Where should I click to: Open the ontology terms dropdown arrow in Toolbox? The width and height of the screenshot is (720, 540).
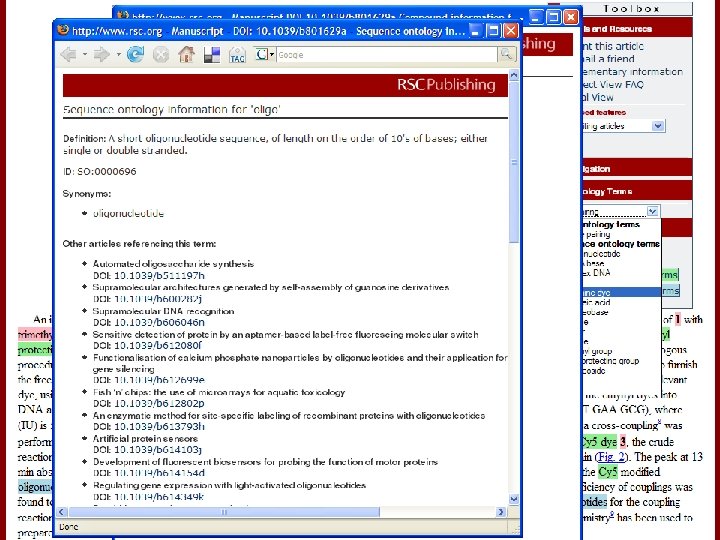point(652,211)
